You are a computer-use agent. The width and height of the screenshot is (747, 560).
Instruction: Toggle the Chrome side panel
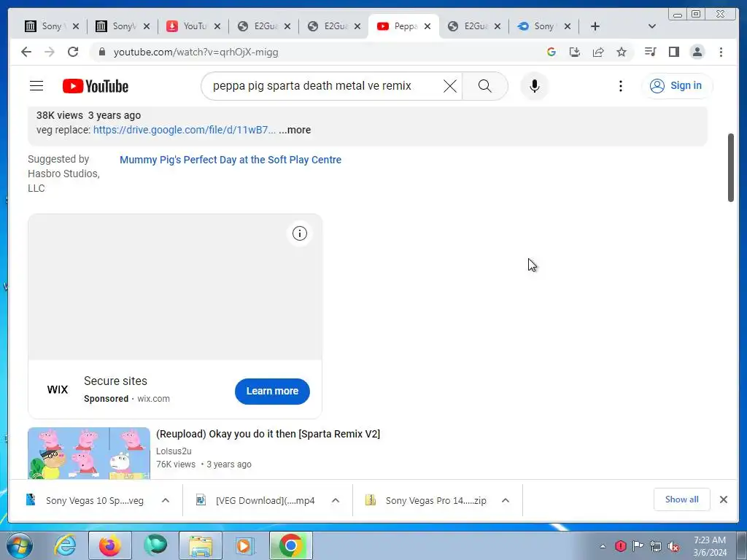pyautogui.click(x=673, y=52)
